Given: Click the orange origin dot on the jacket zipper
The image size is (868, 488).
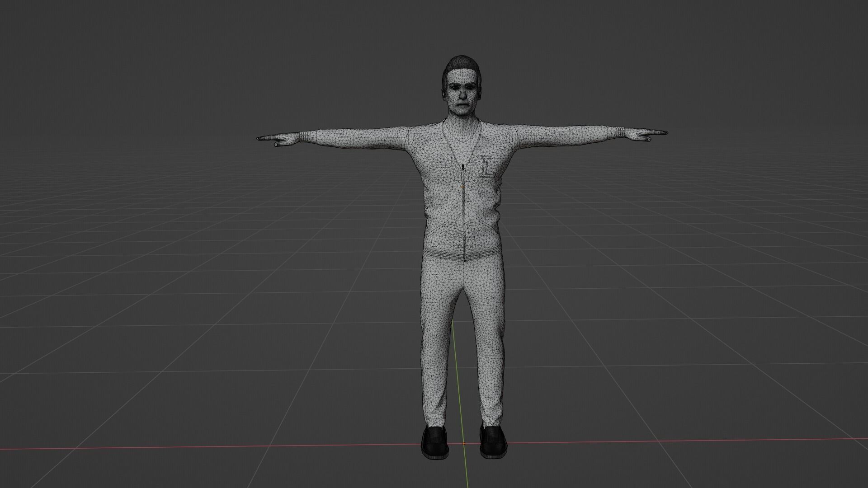Looking at the screenshot, I should pos(463,186).
